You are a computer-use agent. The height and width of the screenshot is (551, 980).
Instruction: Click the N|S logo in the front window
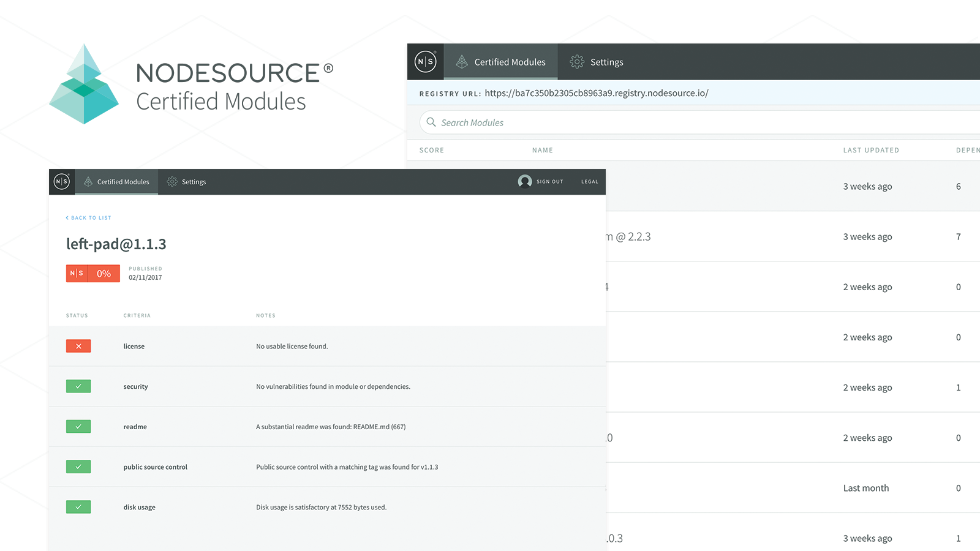click(x=62, y=181)
